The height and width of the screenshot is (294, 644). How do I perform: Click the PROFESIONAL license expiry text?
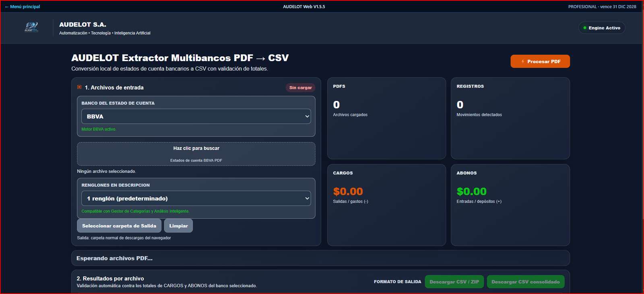(x=602, y=6)
